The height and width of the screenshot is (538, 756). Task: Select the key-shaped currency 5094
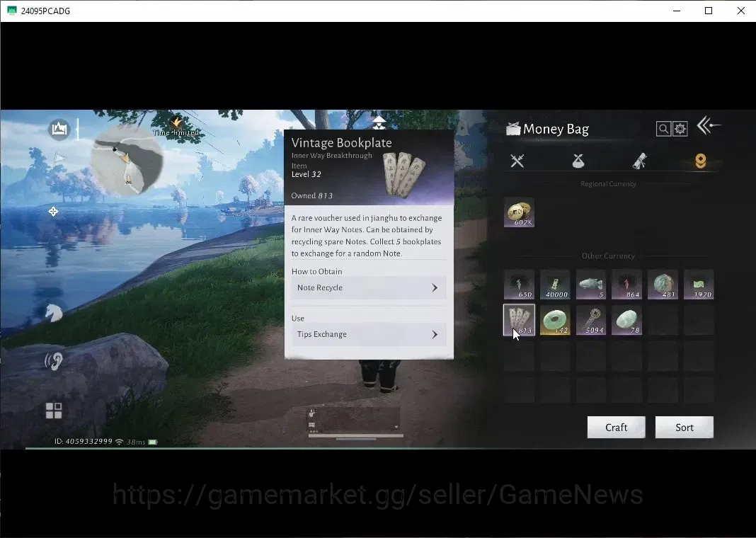pyautogui.click(x=591, y=320)
